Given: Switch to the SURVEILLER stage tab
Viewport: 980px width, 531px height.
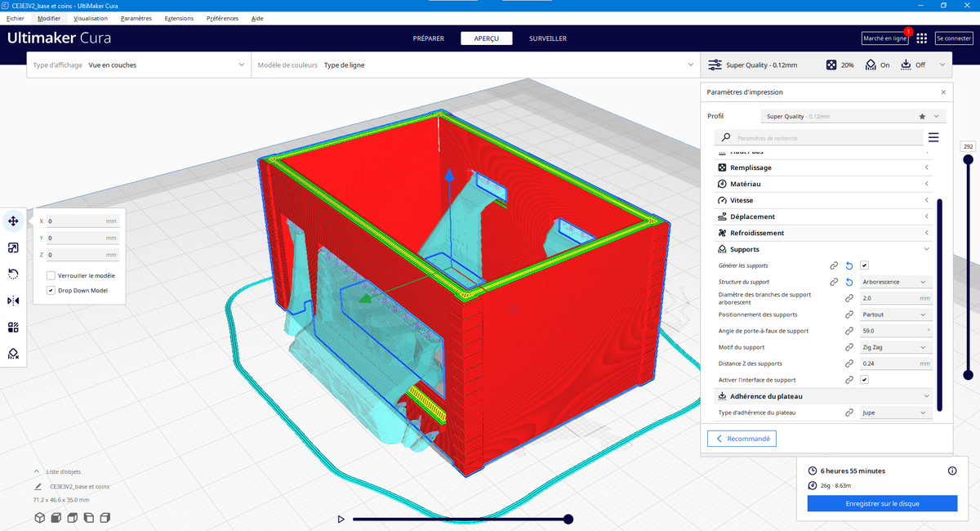Looking at the screenshot, I should [x=548, y=38].
